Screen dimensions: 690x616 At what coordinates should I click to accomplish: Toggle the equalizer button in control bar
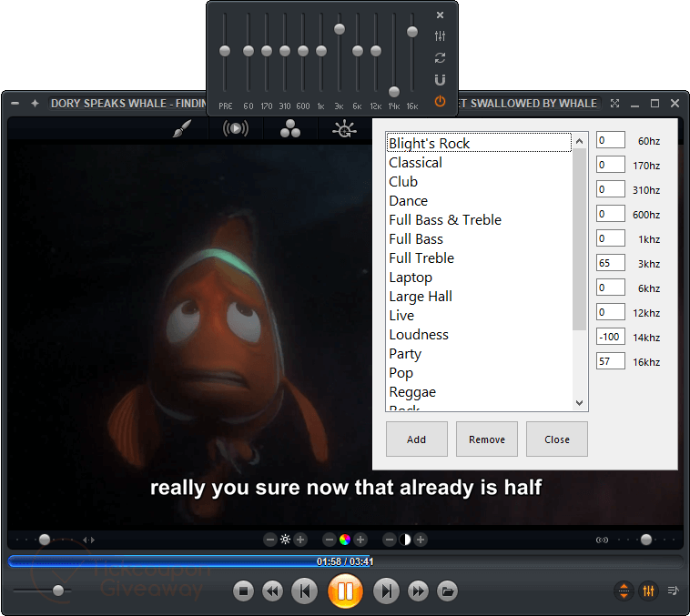649,591
